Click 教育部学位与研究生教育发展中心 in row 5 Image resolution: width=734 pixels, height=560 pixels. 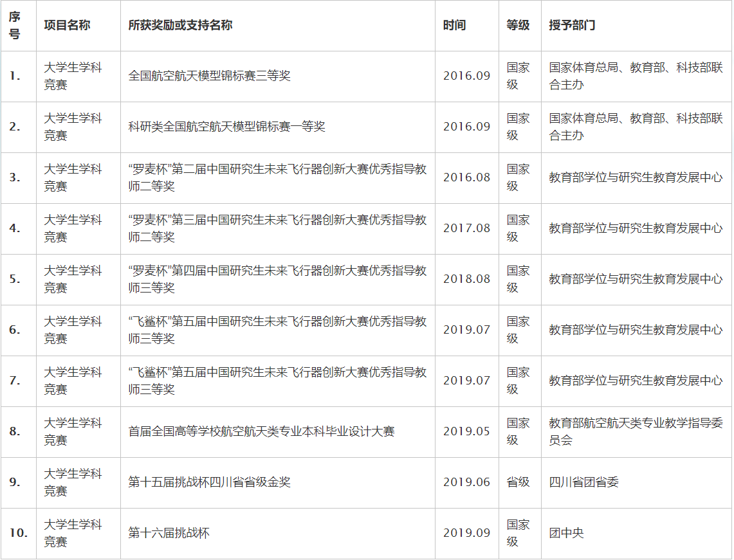[x=636, y=279]
